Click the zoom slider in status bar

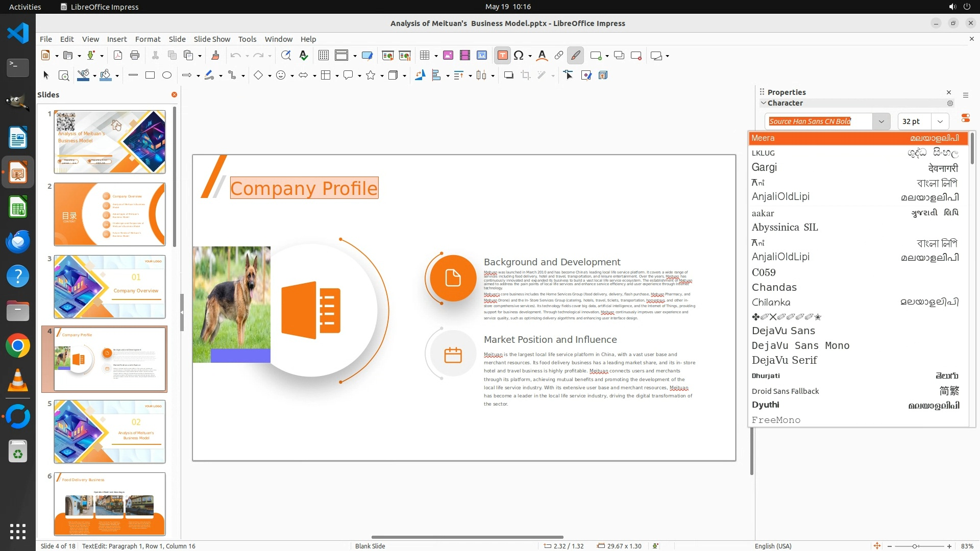click(x=914, y=546)
